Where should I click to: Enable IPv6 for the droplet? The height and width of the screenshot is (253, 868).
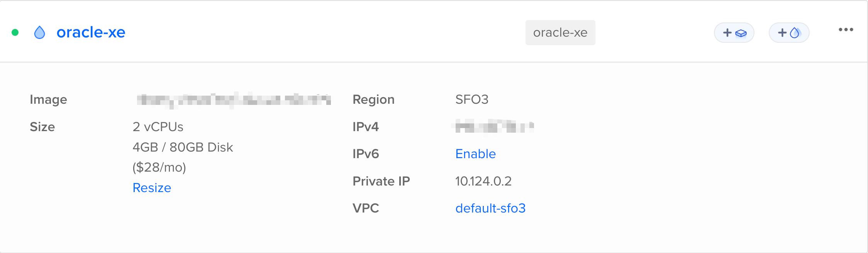pyautogui.click(x=475, y=154)
